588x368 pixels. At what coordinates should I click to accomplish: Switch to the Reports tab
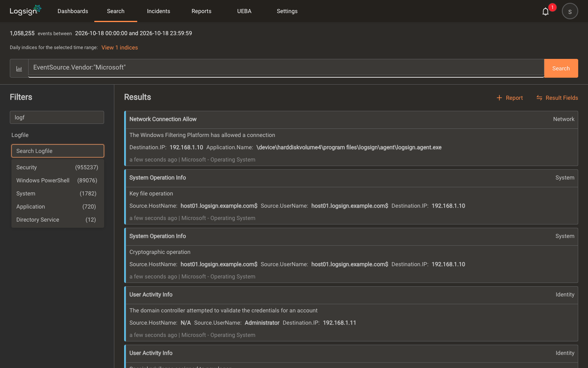(x=201, y=11)
